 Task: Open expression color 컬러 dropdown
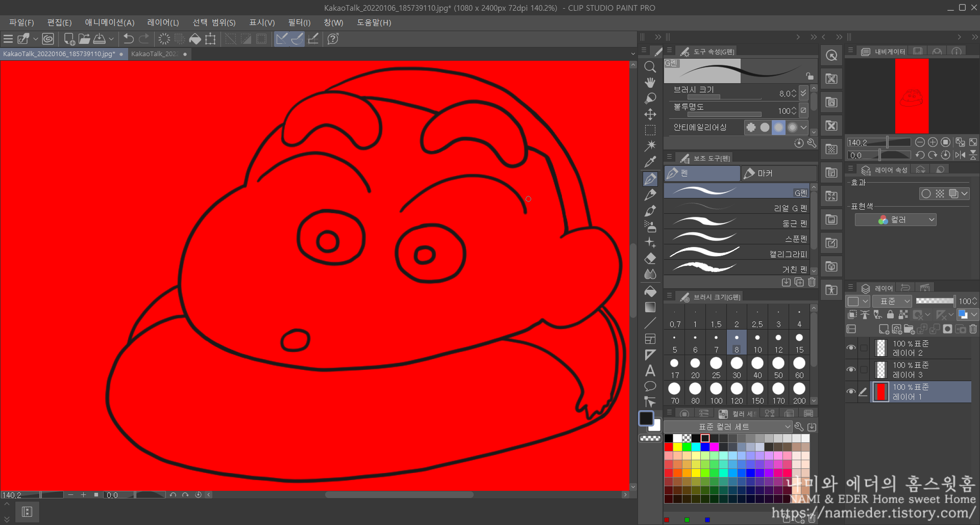895,220
